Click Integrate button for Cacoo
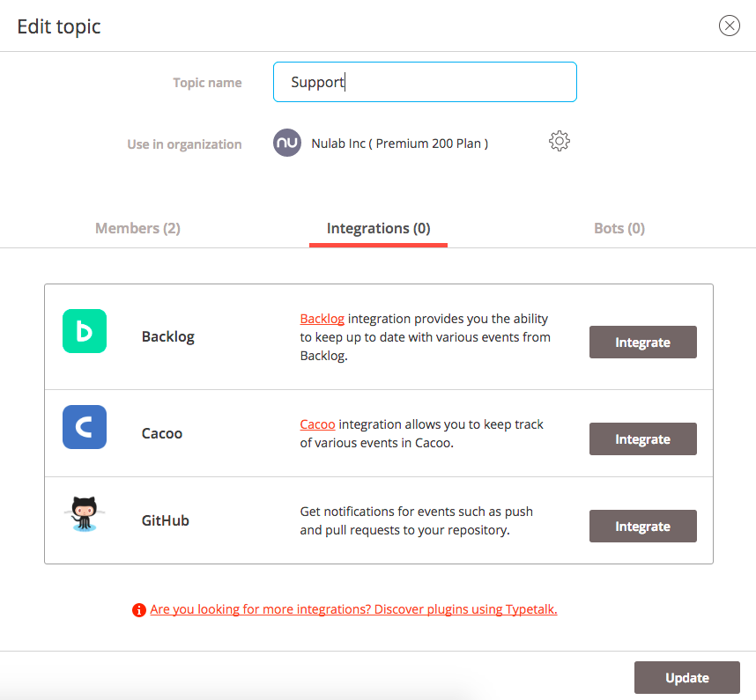The width and height of the screenshot is (756, 700). tap(642, 438)
